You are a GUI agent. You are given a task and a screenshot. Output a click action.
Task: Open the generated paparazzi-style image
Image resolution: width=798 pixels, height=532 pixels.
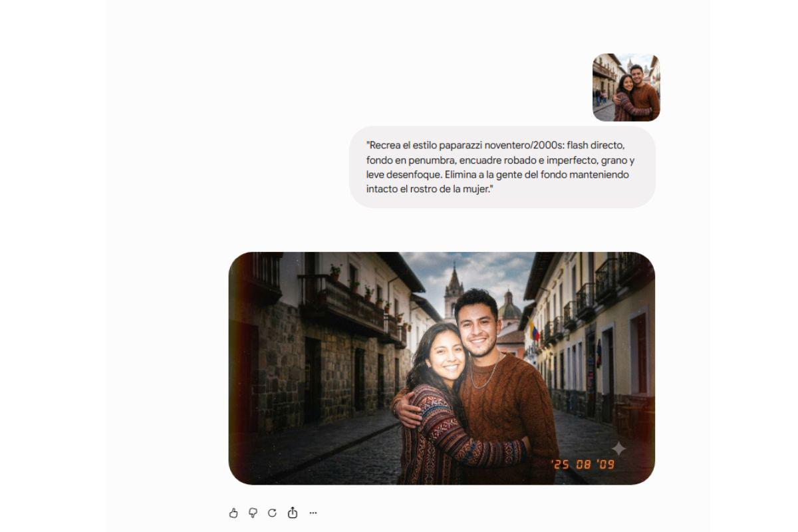coord(442,368)
